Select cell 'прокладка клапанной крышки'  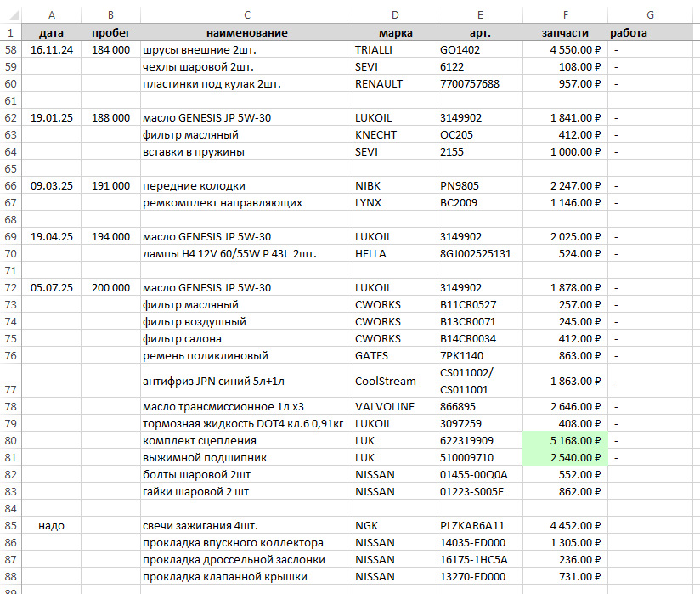247,576
